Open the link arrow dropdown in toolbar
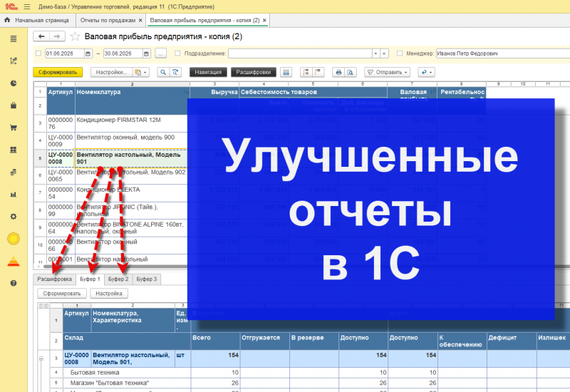 click(426, 72)
